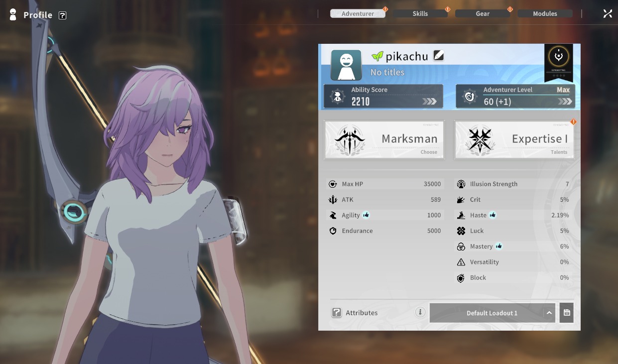Click the Max HP heart icon

(333, 184)
